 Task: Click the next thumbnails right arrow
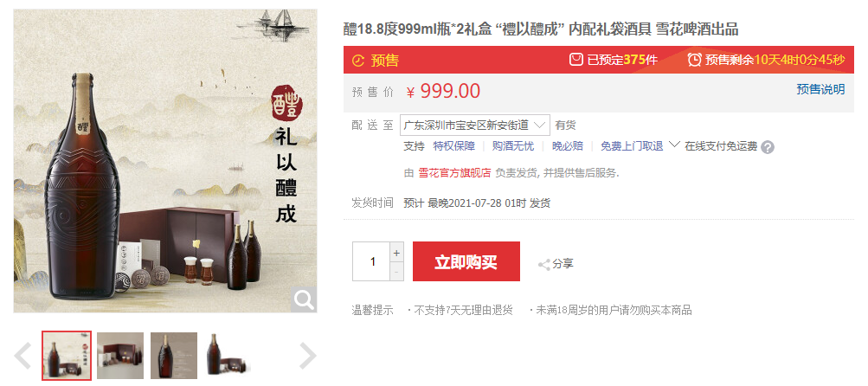tap(308, 356)
